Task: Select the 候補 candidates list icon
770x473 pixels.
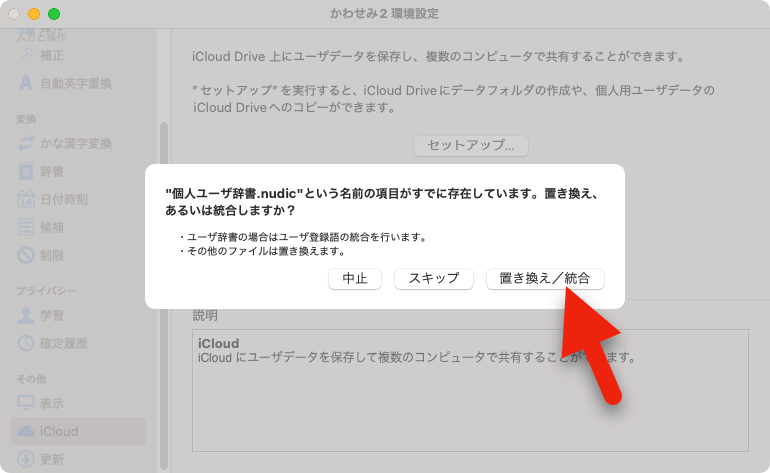Action: coord(27,227)
